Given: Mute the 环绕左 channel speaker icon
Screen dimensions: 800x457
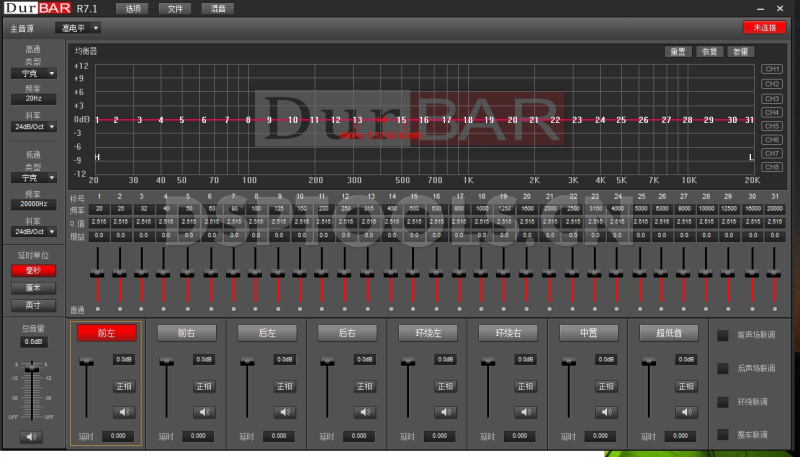Looking at the screenshot, I should tap(445, 411).
